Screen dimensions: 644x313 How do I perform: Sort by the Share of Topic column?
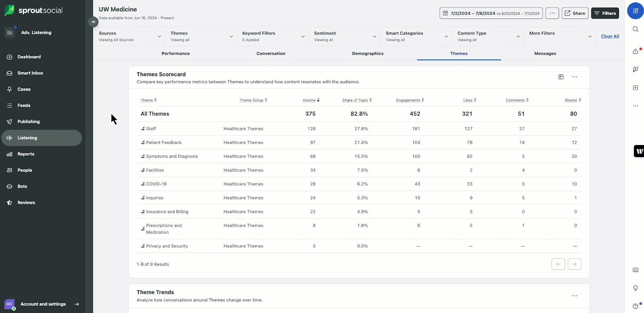tap(357, 100)
